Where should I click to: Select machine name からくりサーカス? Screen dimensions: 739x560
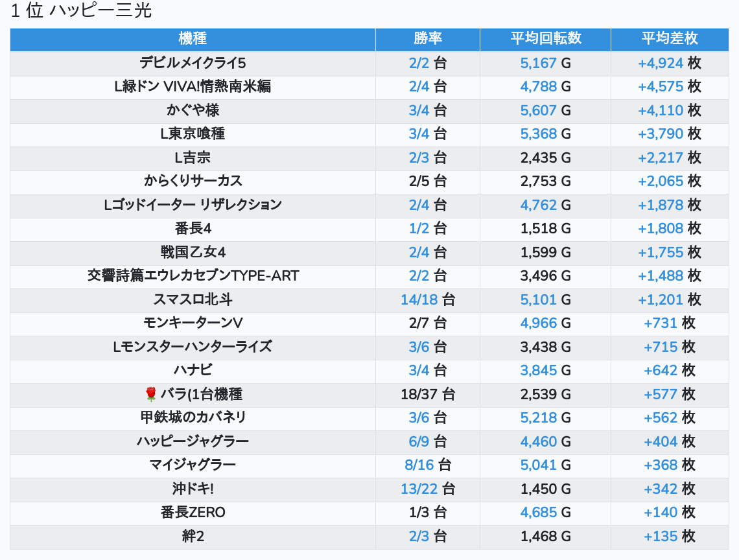tap(193, 181)
